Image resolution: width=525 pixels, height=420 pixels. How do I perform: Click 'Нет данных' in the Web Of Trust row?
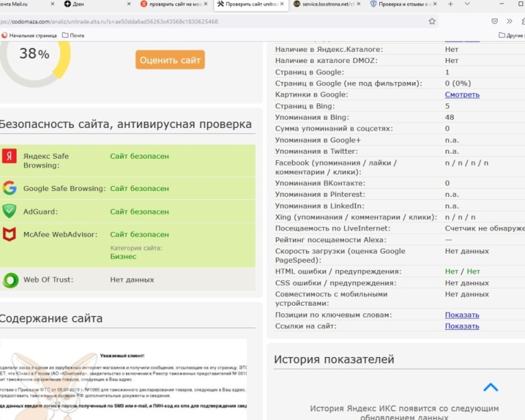pos(132,280)
